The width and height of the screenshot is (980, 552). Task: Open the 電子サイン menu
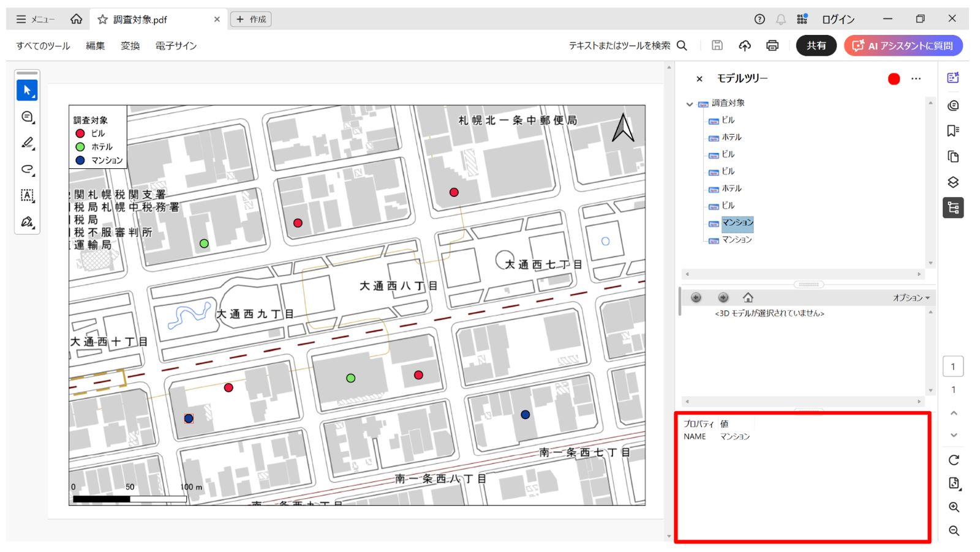[176, 46]
